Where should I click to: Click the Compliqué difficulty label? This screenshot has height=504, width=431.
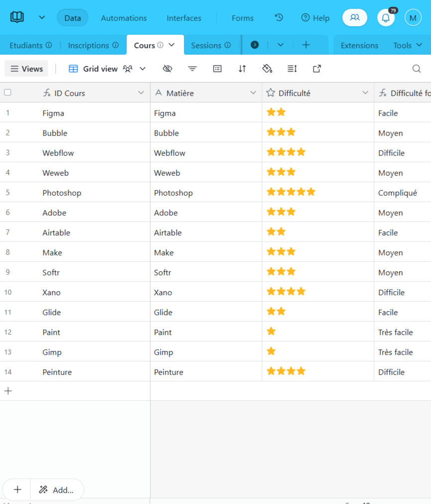pos(398,193)
